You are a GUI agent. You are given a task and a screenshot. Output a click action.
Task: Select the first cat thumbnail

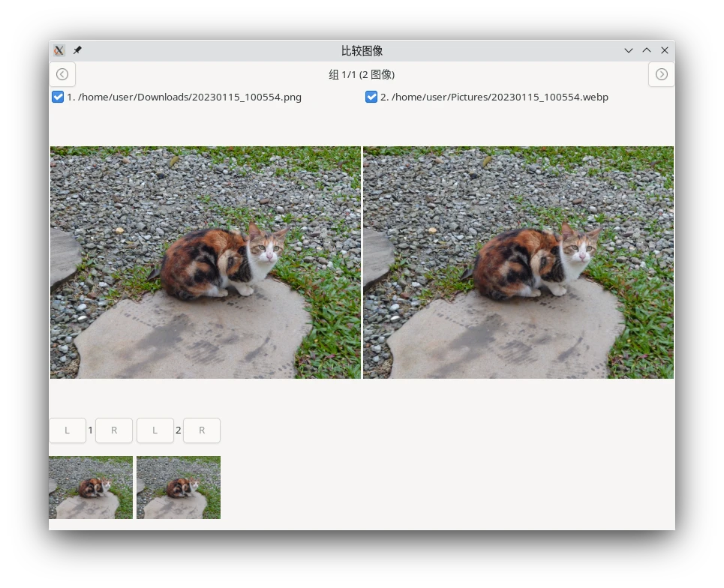point(91,487)
